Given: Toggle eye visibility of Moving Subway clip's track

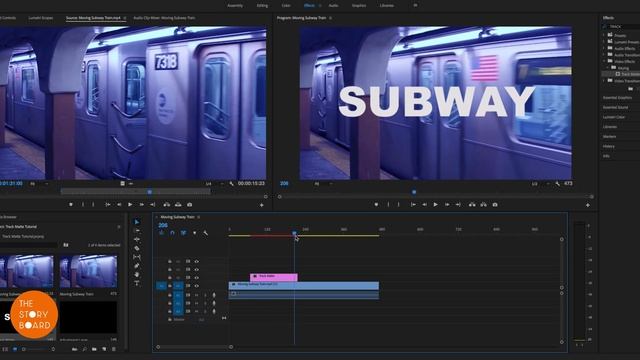Looking at the screenshot, I should pos(197,286).
